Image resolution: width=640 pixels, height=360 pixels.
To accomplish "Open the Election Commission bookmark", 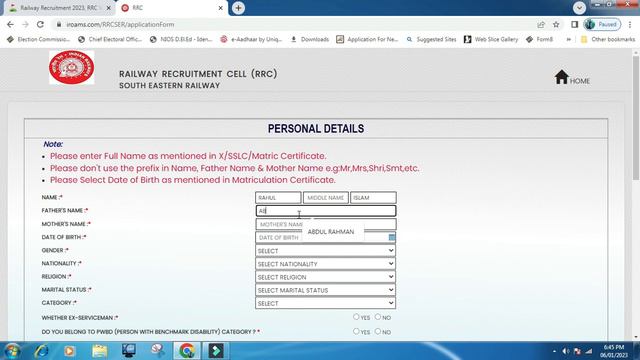I will [x=38, y=39].
